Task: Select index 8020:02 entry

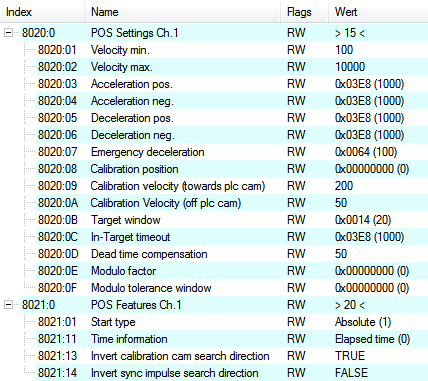Action: click(57, 67)
